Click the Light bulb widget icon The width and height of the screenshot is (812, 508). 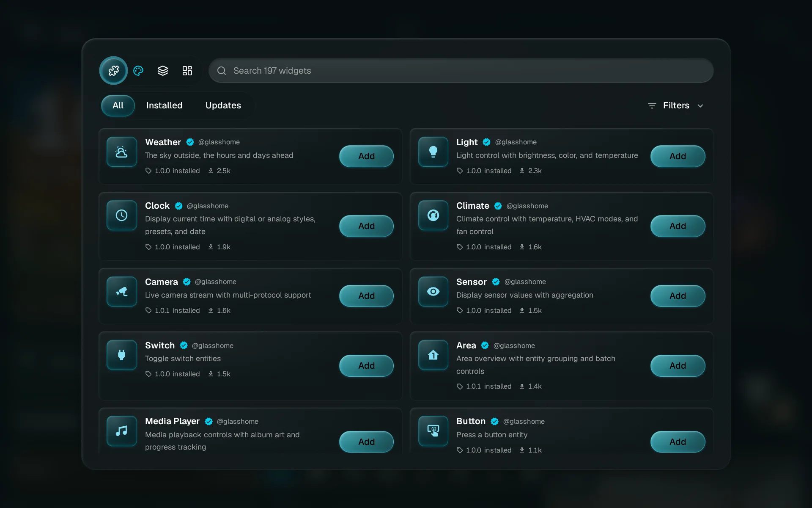(433, 152)
